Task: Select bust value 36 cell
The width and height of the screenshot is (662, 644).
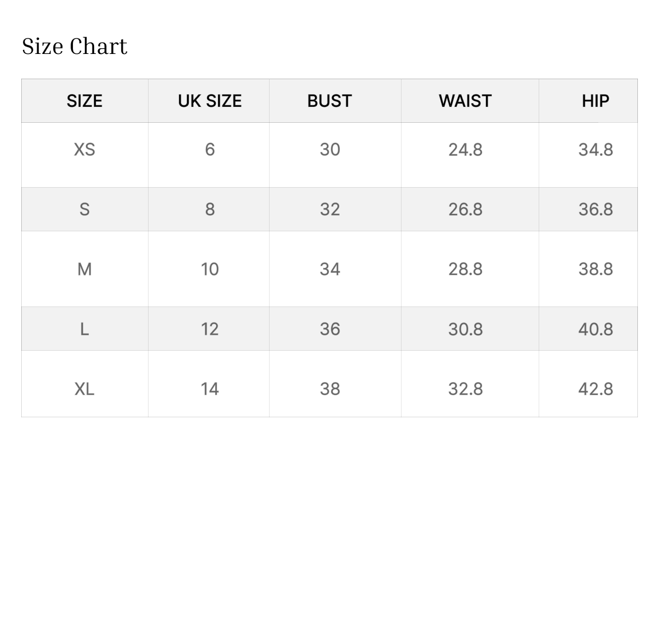Action: (x=330, y=329)
